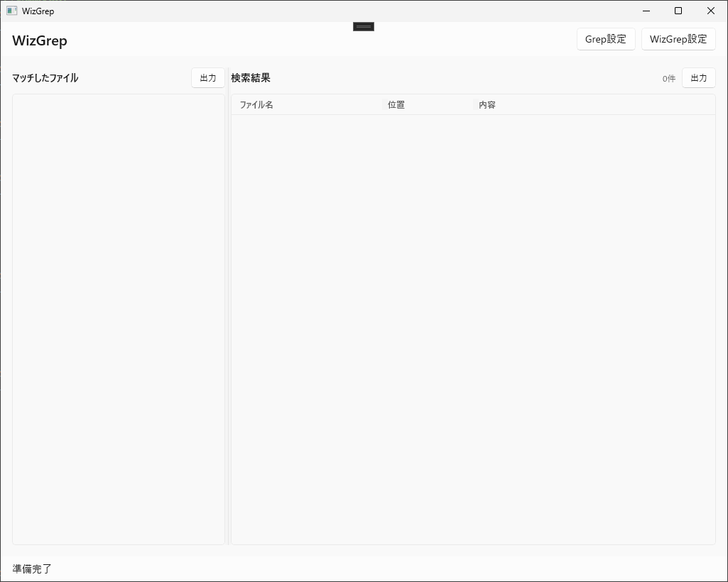The width and height of the screenshot is (728, 582).
Task: Open the Grep設定 settings button
Action: click(606, 39)
